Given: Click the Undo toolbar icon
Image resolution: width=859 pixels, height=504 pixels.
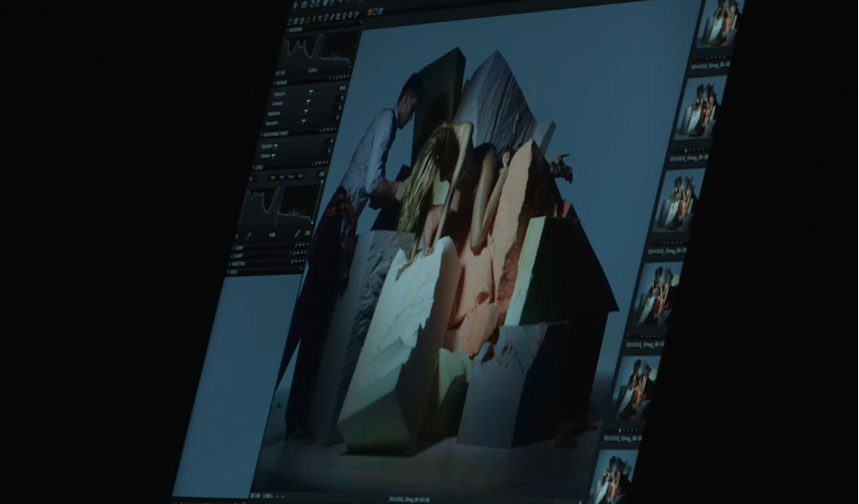Looking at the screenshot, I should pos(312,4).
